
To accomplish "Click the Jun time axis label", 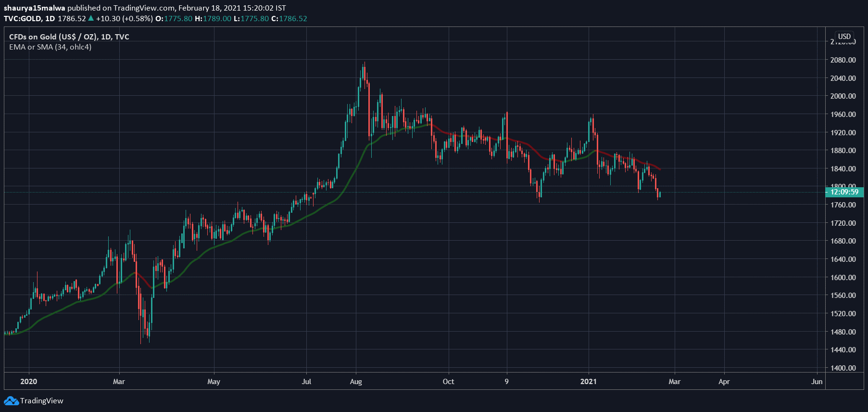I will click(x=817, y=382).
